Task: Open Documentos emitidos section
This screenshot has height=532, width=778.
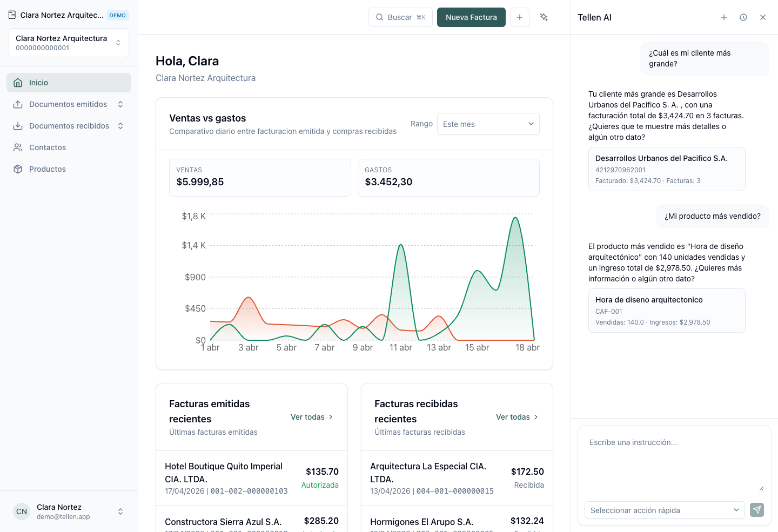Action: point(69,104)
